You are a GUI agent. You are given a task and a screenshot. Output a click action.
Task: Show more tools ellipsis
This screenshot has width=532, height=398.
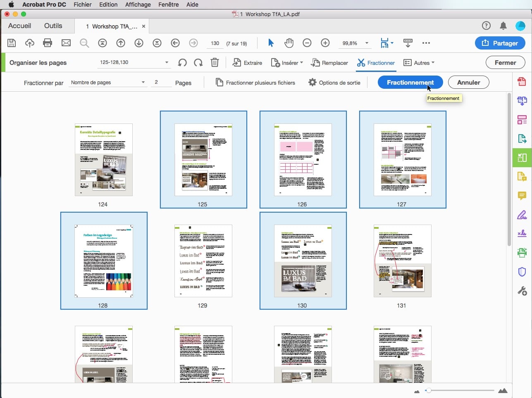426,43
